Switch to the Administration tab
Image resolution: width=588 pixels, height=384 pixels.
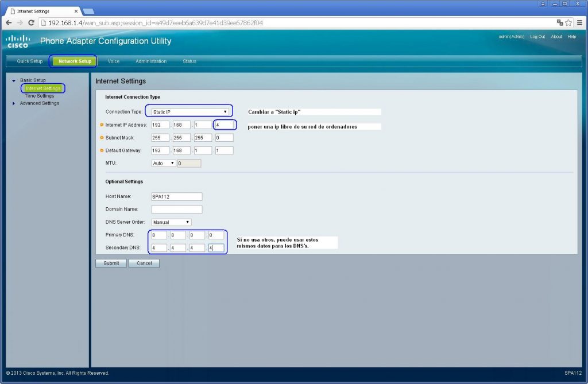[x=150, y=61]
